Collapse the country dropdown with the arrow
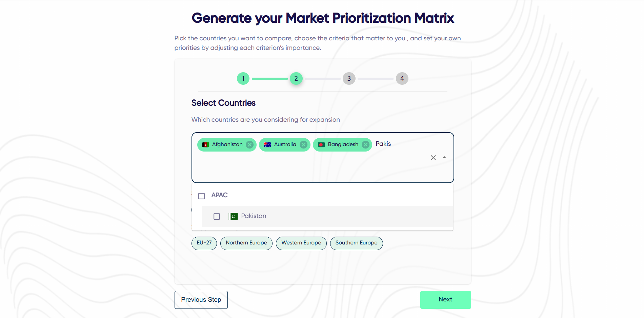Screen dimensions: 644x318 [444, 158]
